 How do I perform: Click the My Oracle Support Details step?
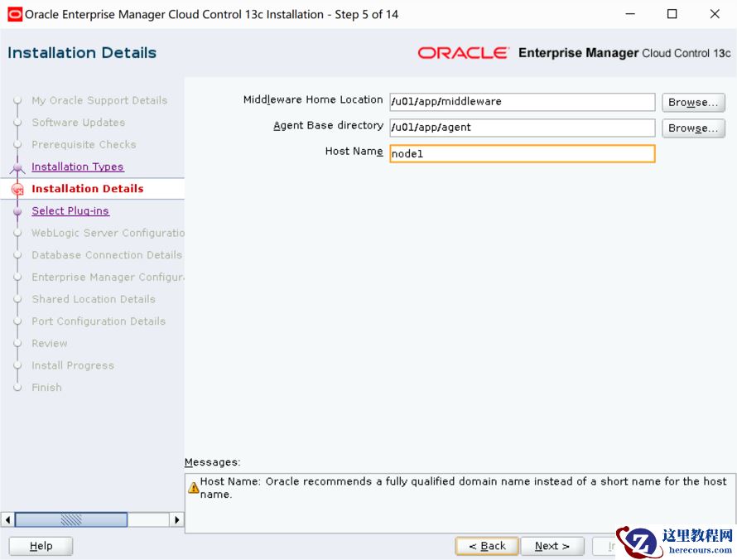(99, 100)
